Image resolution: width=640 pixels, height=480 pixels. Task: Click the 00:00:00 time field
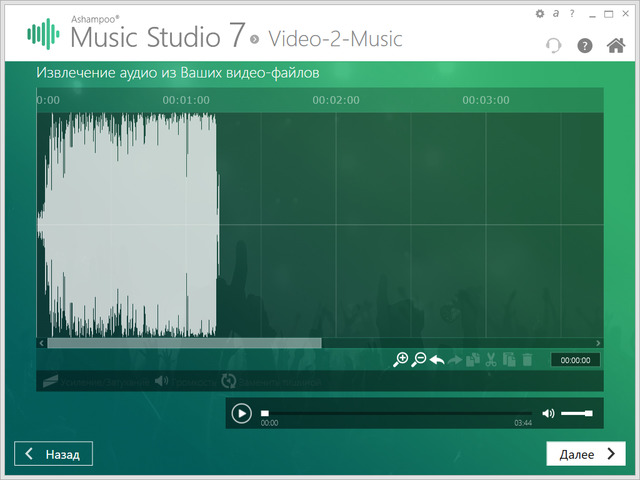575,360
